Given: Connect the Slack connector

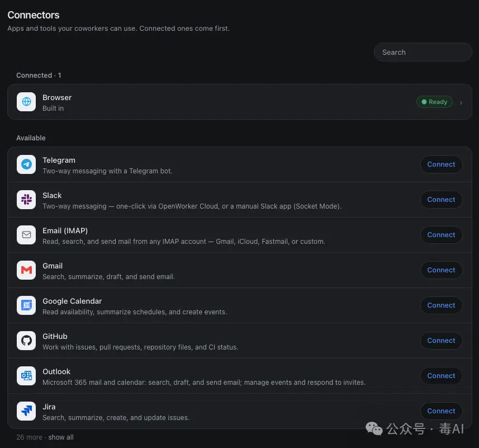Looking at the screenshot, I should coord(441,200).
